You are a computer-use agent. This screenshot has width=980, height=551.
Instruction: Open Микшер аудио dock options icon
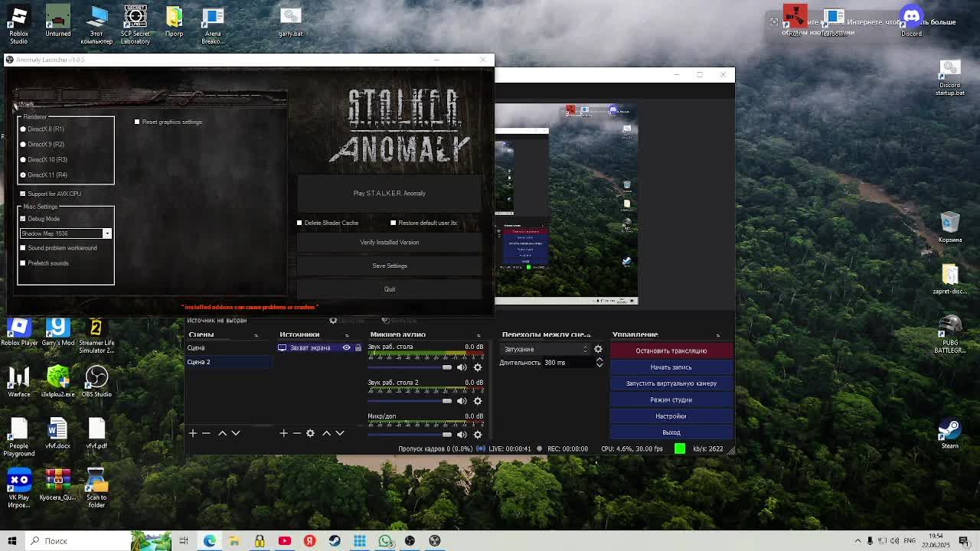tap(479, 335)
